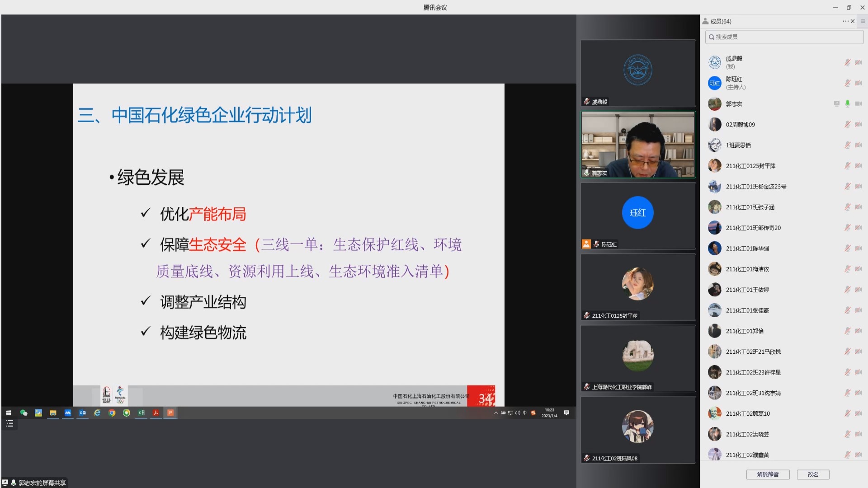Click the mic icon on the 戚鼎毅 video tile
The image size is (868, 488).
point(587,102)
